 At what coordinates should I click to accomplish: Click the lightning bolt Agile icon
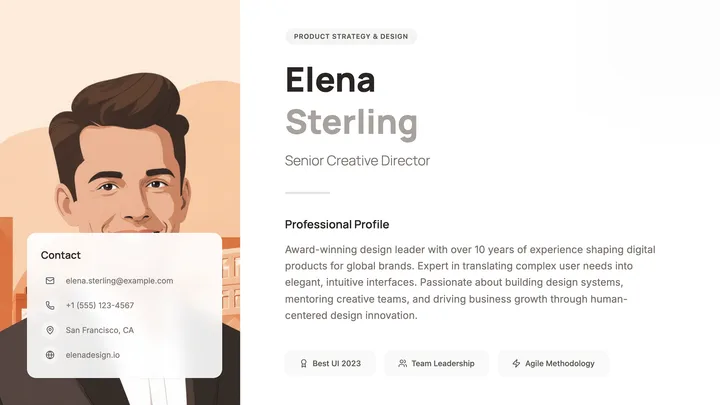(516, 364)
